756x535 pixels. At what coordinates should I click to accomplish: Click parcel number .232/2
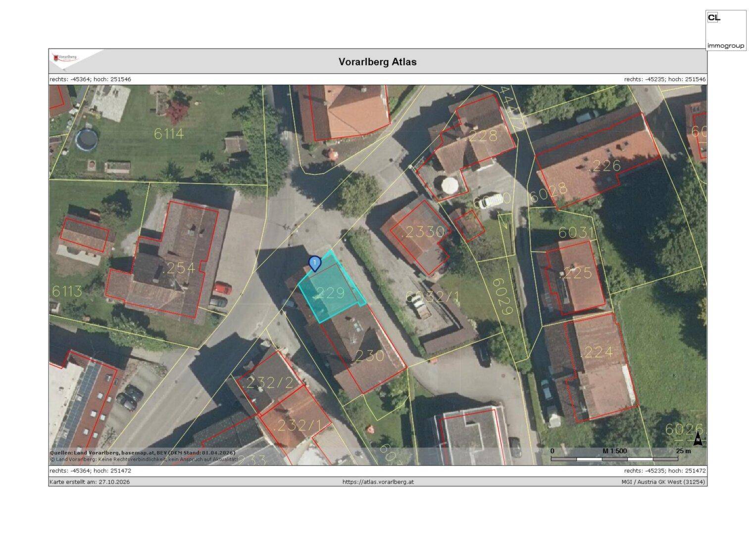269,382
